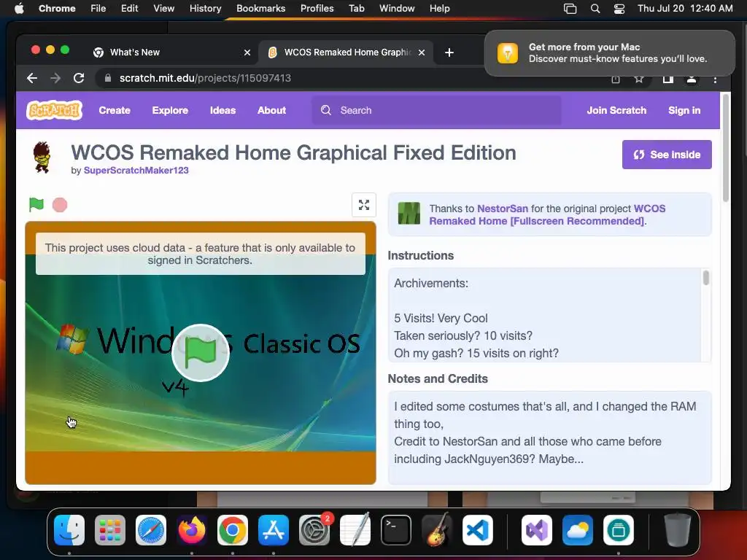
Task: Open Visual Studio Code from the Dock
Action: (477, 530)
